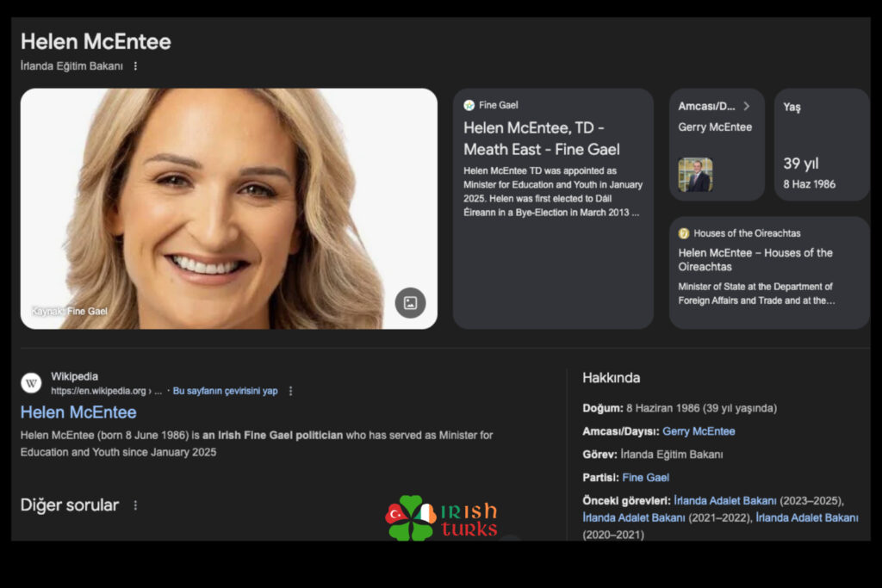Screen dimensions: 882x588
Task: Click the Fine Gael logo icon in the card
Action: (x=469, y=105)
